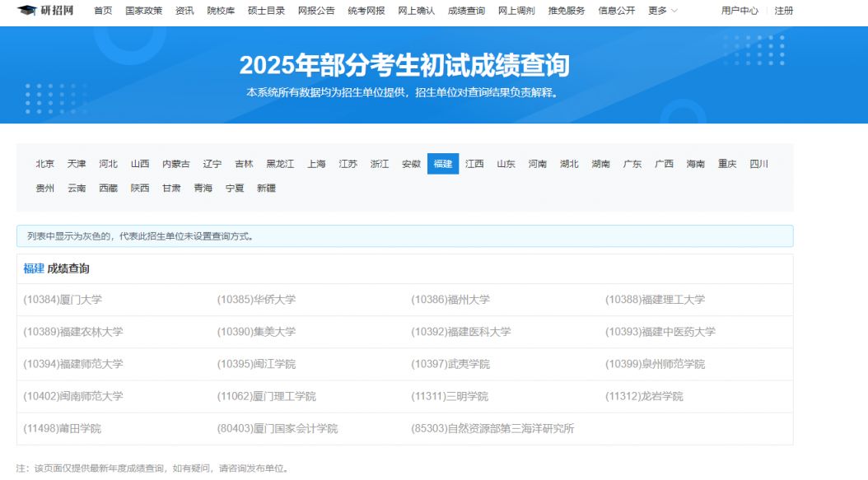The width and height of the screenshot is (868, 480).
Task: Select the 北京 province tab
Action: [44, 164]
